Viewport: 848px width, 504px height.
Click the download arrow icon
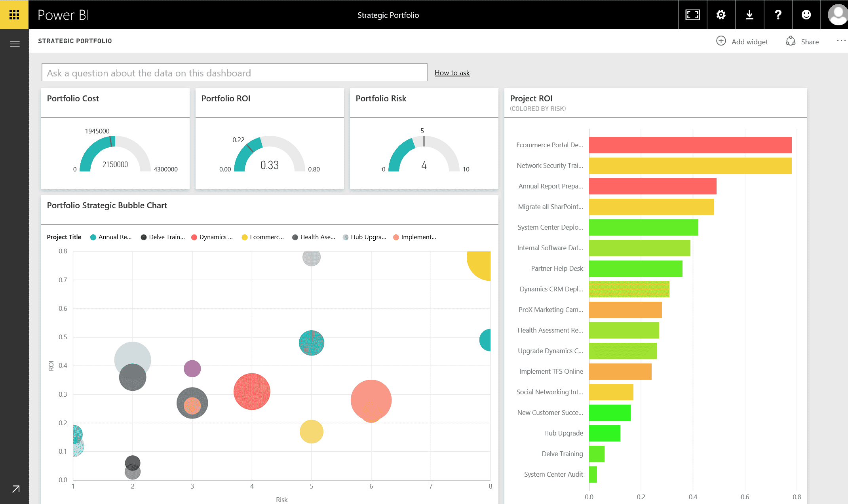pos(749,15)
